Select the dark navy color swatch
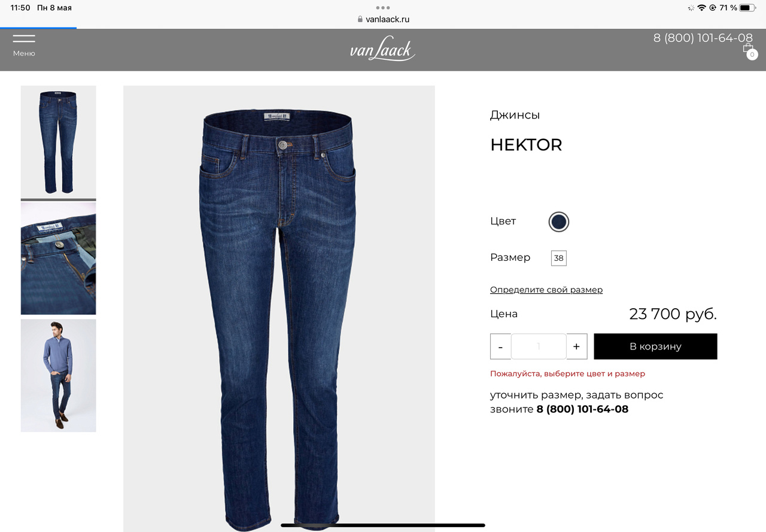Viewport: 766px width, 532px height. 559,222
